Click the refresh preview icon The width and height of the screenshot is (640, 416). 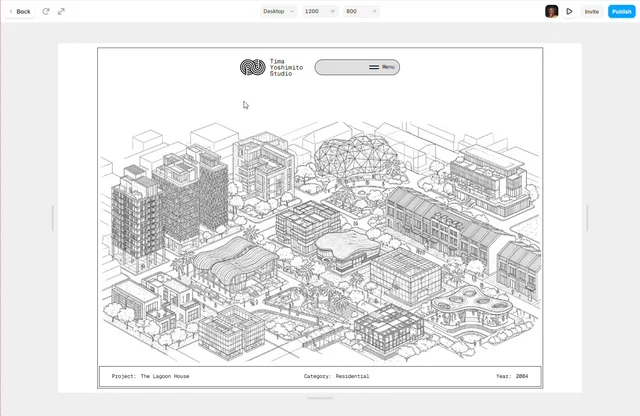pyautogui.click(x=46, y=11)
